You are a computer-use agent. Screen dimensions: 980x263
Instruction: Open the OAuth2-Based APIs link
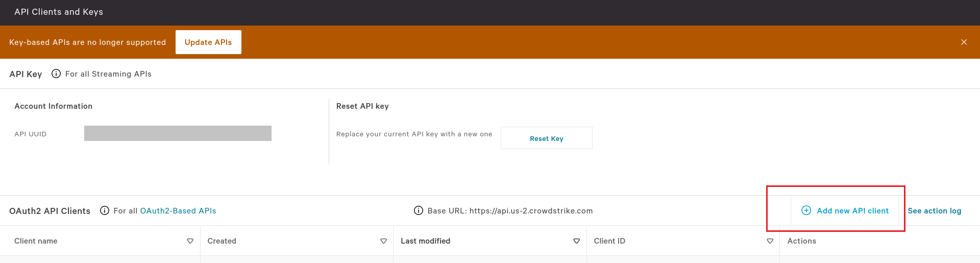[178, 210]
